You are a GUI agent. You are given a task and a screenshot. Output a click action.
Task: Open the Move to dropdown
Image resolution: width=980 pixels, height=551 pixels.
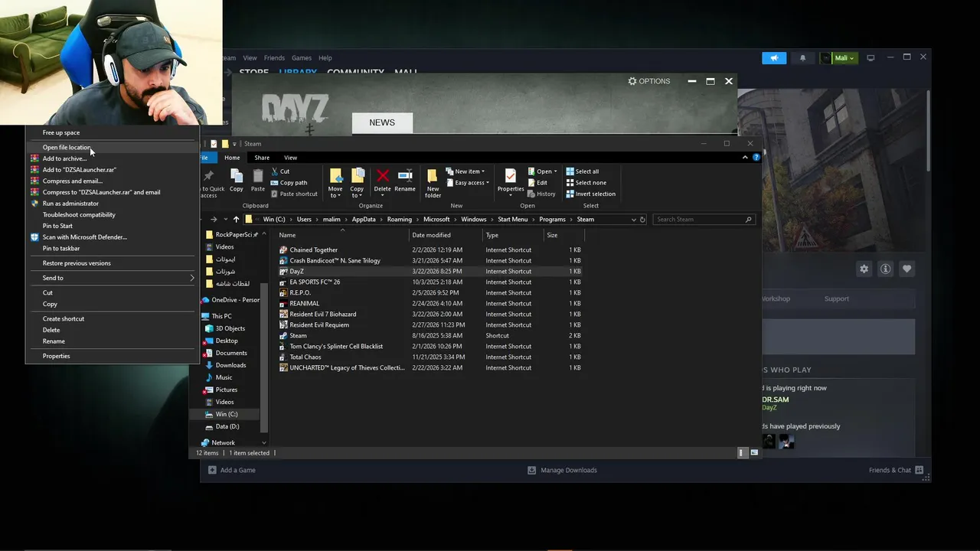pos(335,184)
